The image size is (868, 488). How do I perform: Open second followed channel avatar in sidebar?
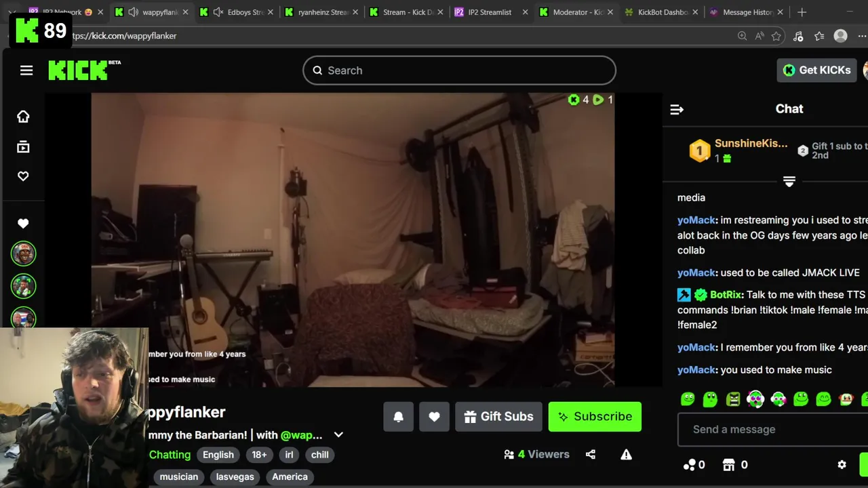pyautogui.click(x=23, y=286)
